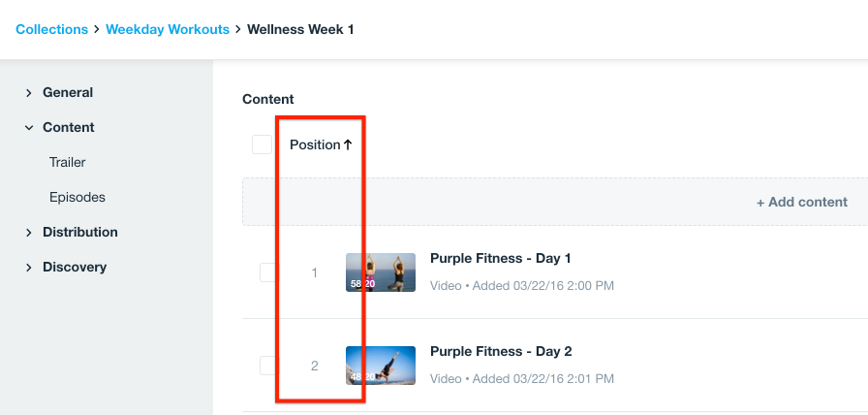Toggle the select-all checkbox beside Position
Image resolution: width=868 pixels, height=415 pixels.
[x=262, y=144]
